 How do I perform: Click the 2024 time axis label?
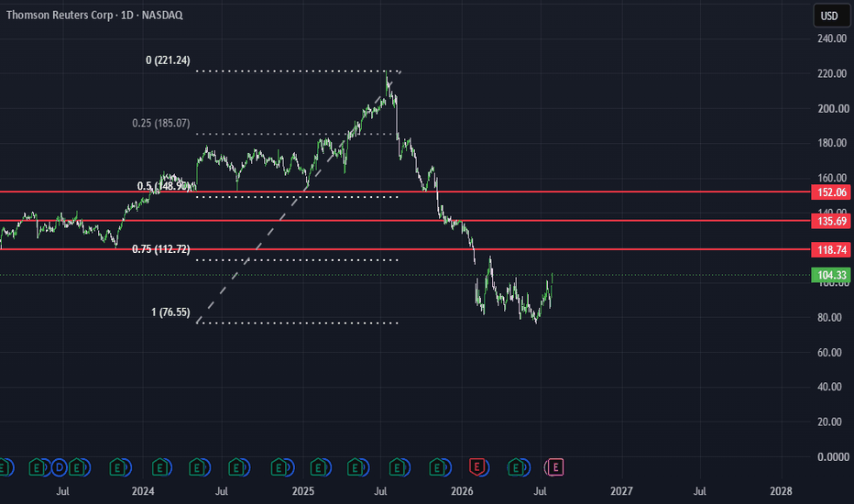click(143, 491)
